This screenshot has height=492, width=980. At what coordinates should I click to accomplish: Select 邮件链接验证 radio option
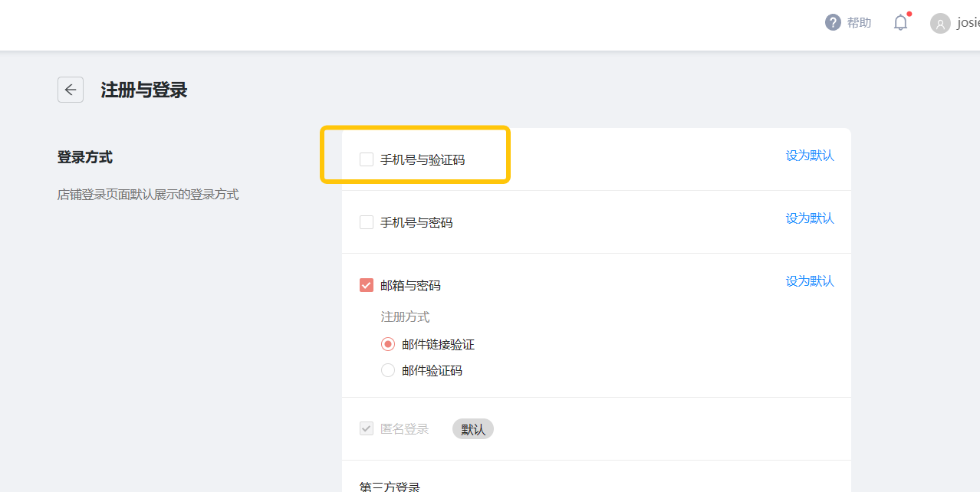click(388, 344)
